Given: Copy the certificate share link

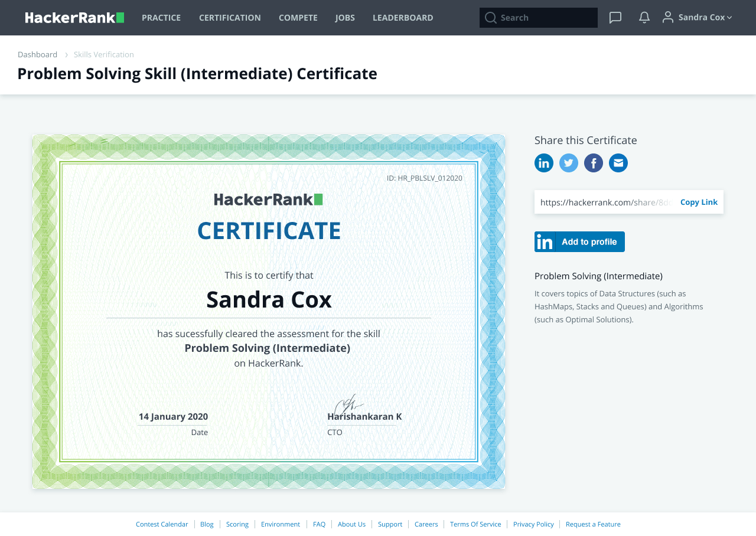Looking at the screenshot, I should 699,201.
